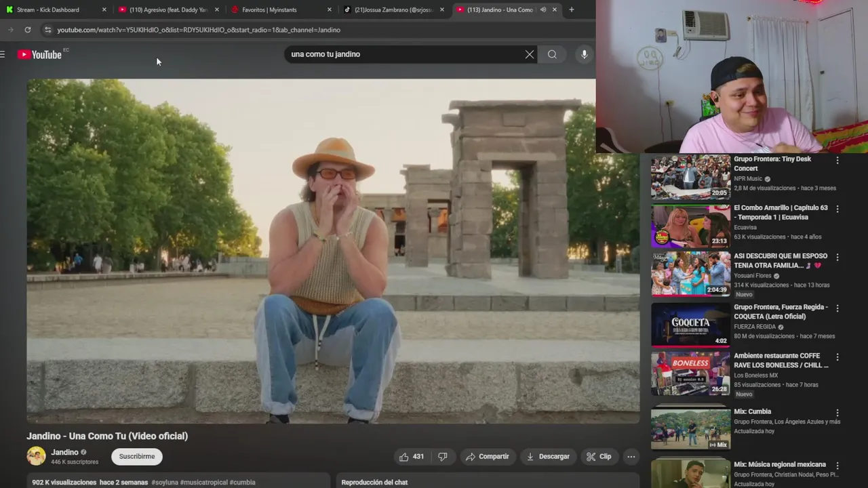The height and width of the screenshot is (488, 868).
Task: Go forward in browser history
Action: [x=11, y=30]
